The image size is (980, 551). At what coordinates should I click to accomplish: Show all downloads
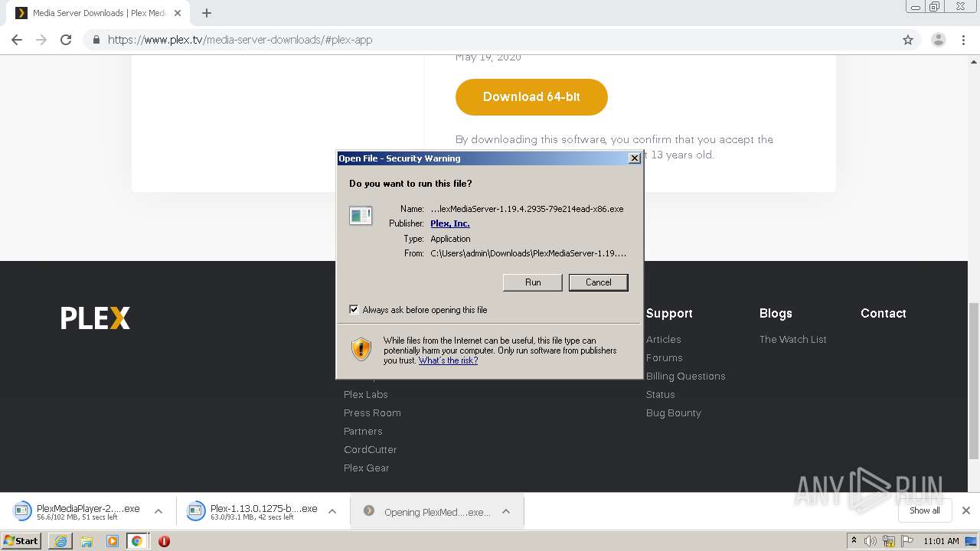925,510
